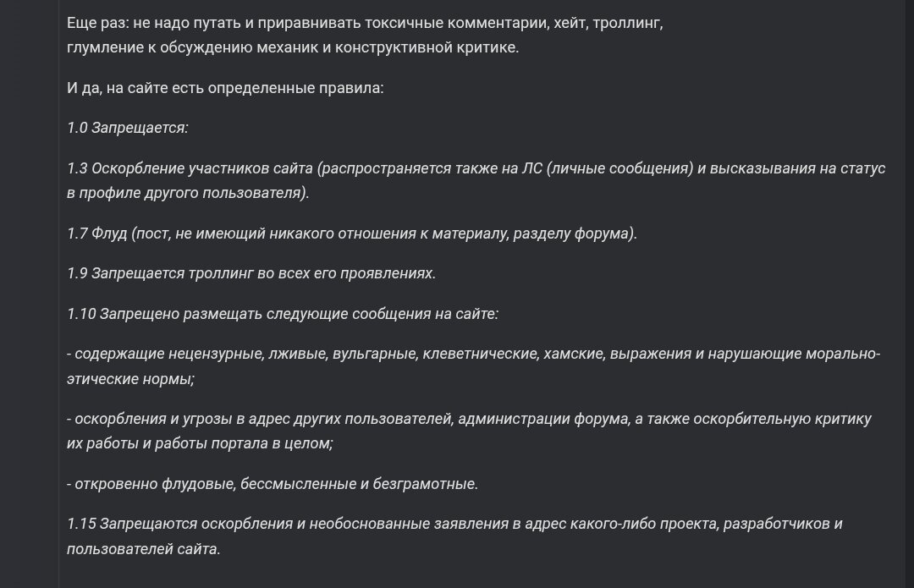This screenshot has height=588, width=914.
Task: Click the rule heading "1.0 Запрещается:"
Action: click(128, 128)
